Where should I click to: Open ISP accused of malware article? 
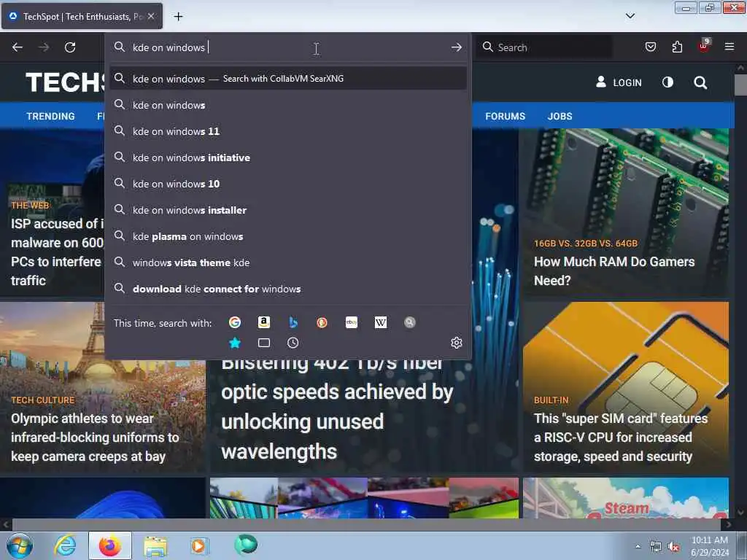pyautogui.click(x=57, y=252)
